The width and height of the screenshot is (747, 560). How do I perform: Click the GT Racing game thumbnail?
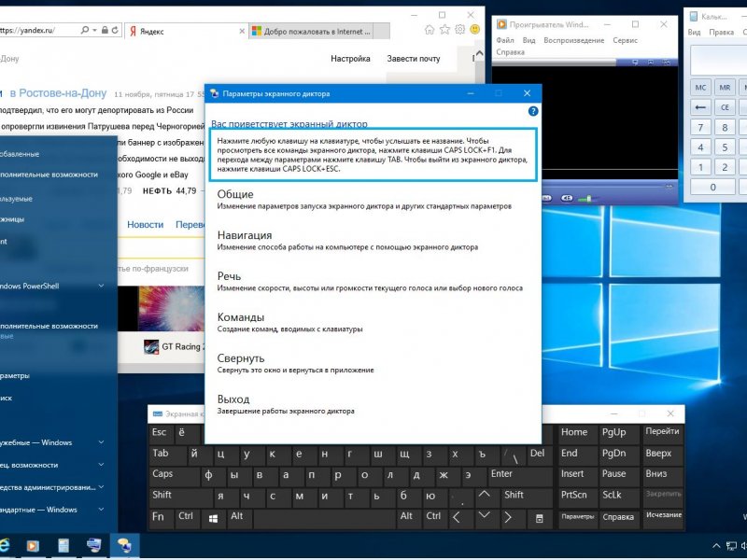(151, 346)
